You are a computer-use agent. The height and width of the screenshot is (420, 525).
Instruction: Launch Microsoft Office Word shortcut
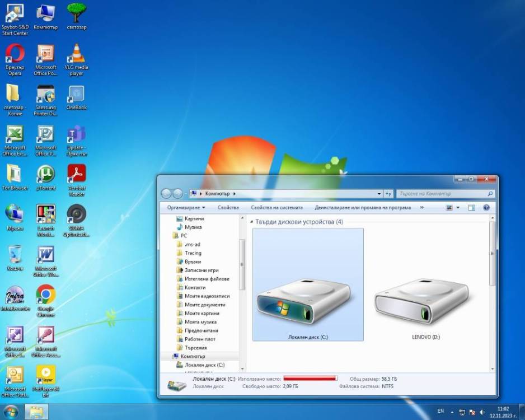45,262
